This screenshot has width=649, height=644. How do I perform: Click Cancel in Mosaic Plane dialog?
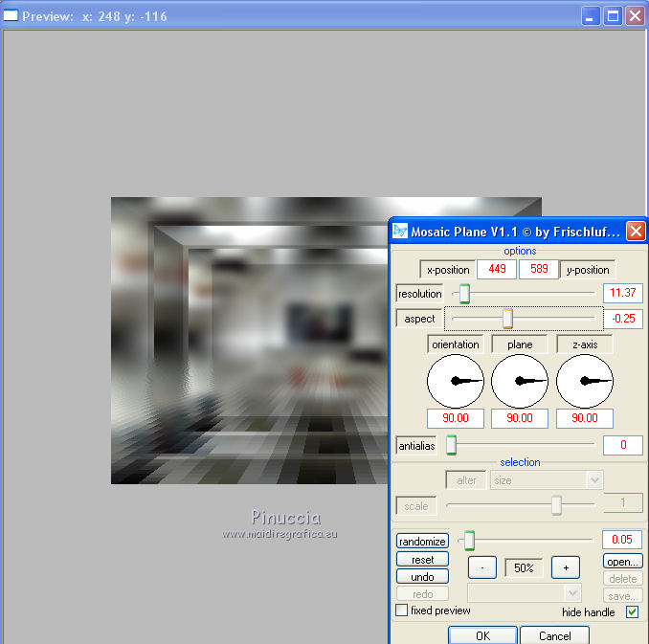[554, 635]
